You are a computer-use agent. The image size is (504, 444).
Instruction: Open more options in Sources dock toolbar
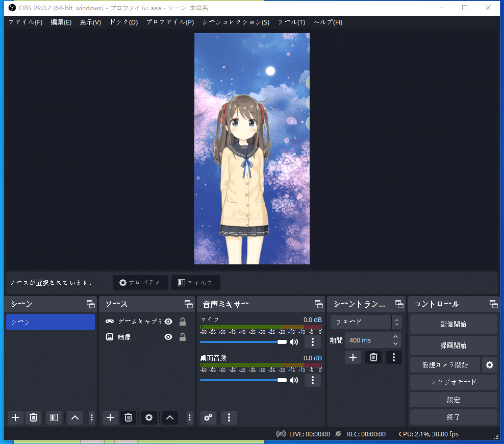(190, 417)
